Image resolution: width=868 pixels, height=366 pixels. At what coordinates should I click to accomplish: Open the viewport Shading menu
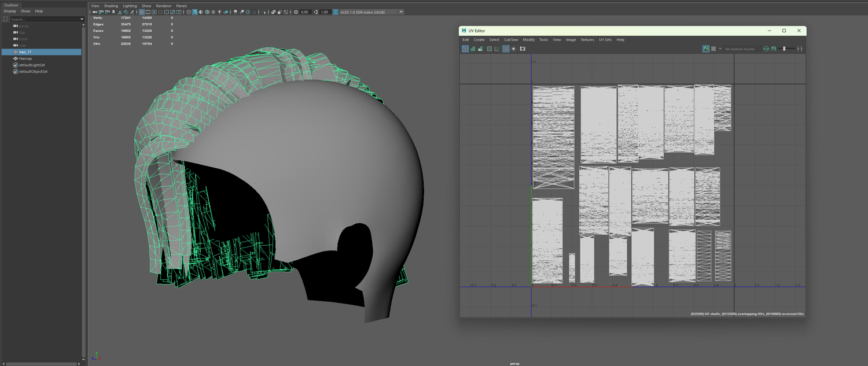111,6
